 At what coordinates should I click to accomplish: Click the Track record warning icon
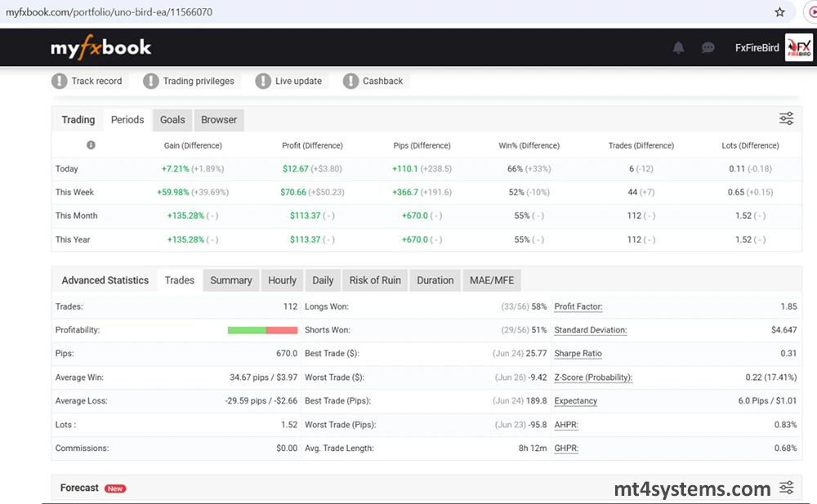(x=60, y=81)
